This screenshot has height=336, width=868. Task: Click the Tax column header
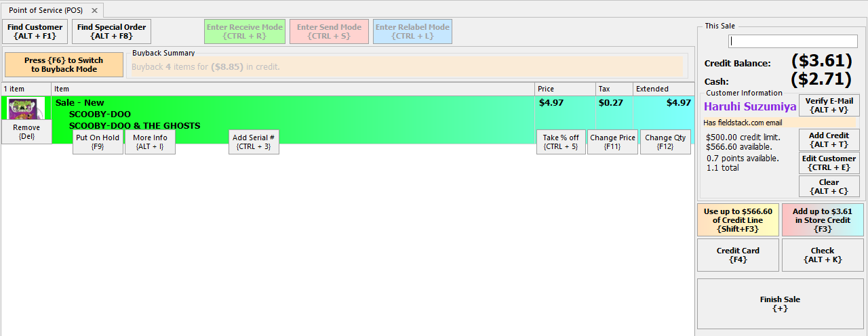click(614, 89)
